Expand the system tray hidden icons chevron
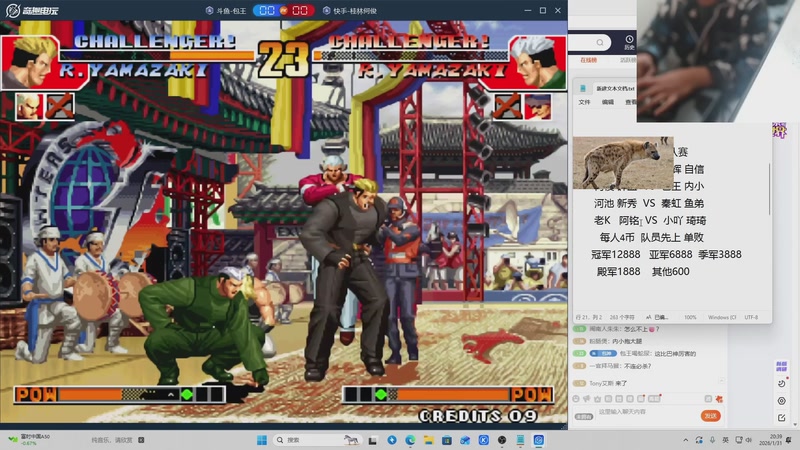800x450 pixels. (x=685, y=440)
